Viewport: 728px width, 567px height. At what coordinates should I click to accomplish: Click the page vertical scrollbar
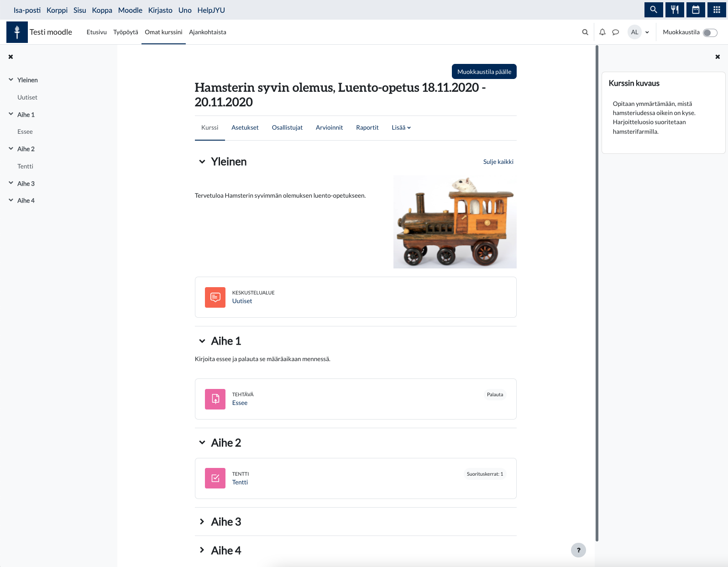click(597, 292)
